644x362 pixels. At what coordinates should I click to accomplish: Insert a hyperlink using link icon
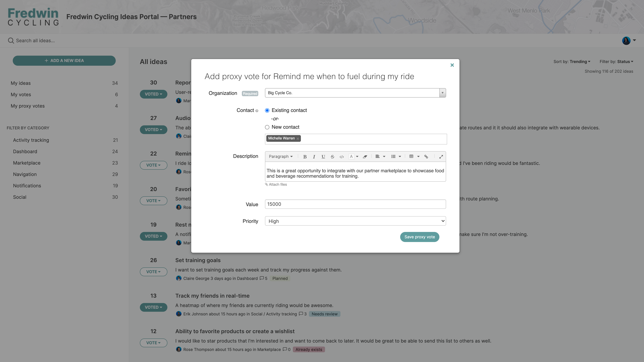click(x=426, y=157)
